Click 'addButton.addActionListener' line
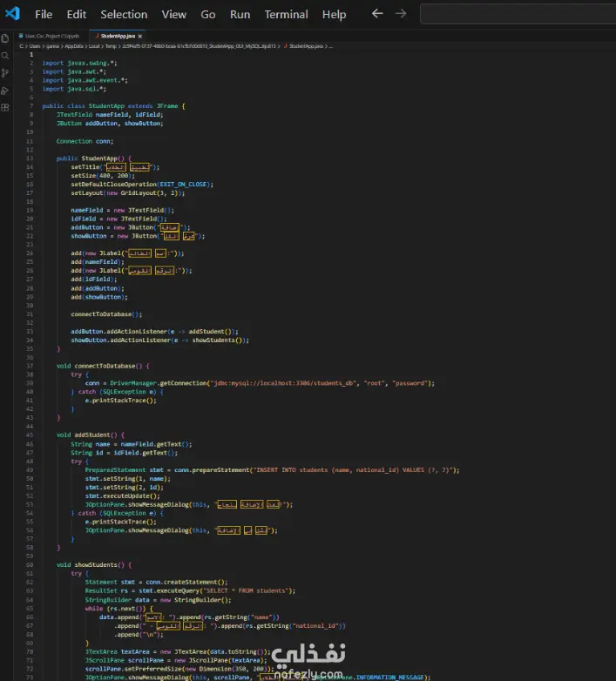This screenshot has width=616, height=681. [x=154, y=332]
